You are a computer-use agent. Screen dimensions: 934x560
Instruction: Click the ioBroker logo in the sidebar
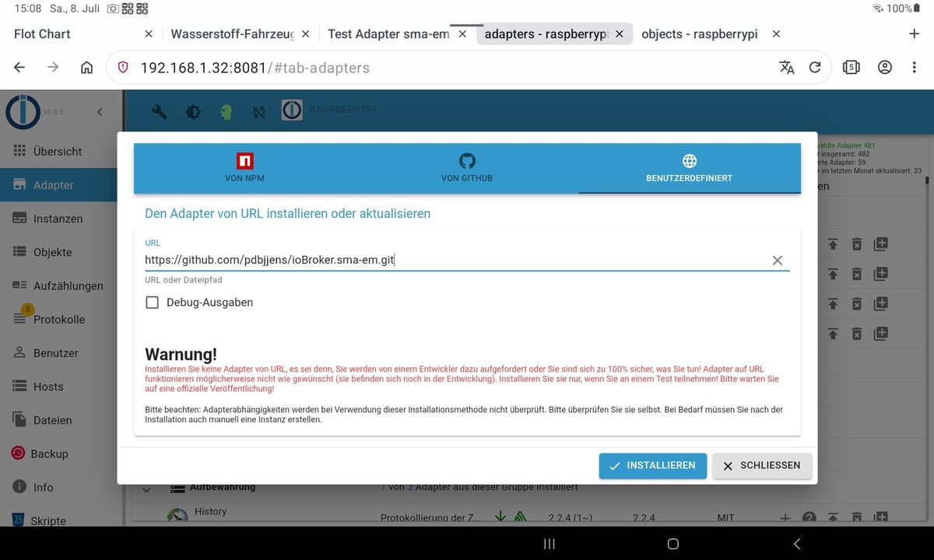click(23, 112)
